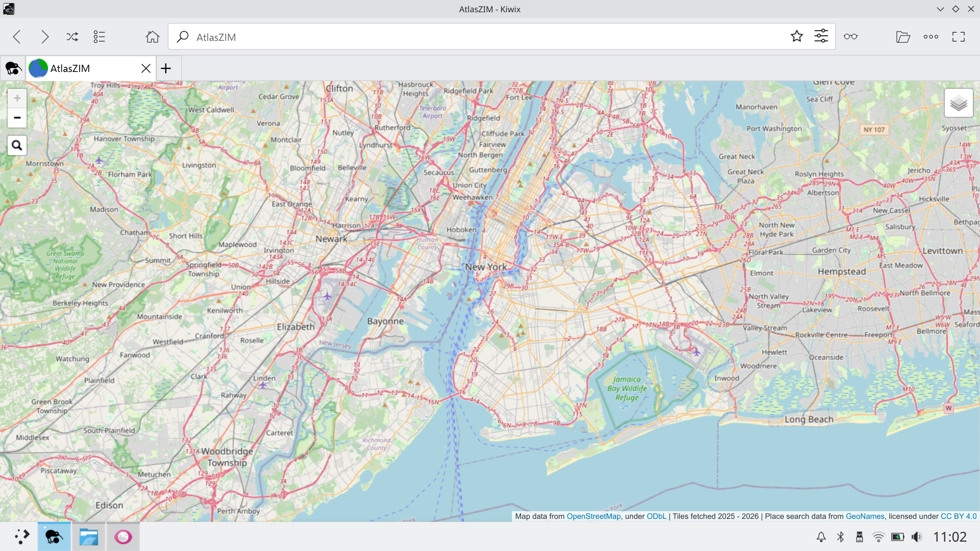Screen dimensions: 980x551
Task: Toggle reading list glasses icon
Action: (851, 37)
